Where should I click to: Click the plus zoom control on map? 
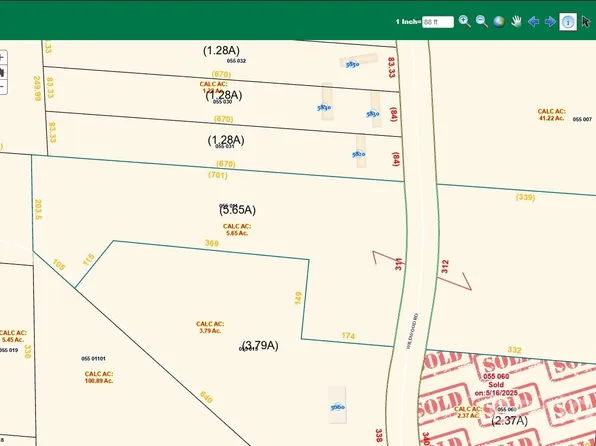tap(2, 58)
